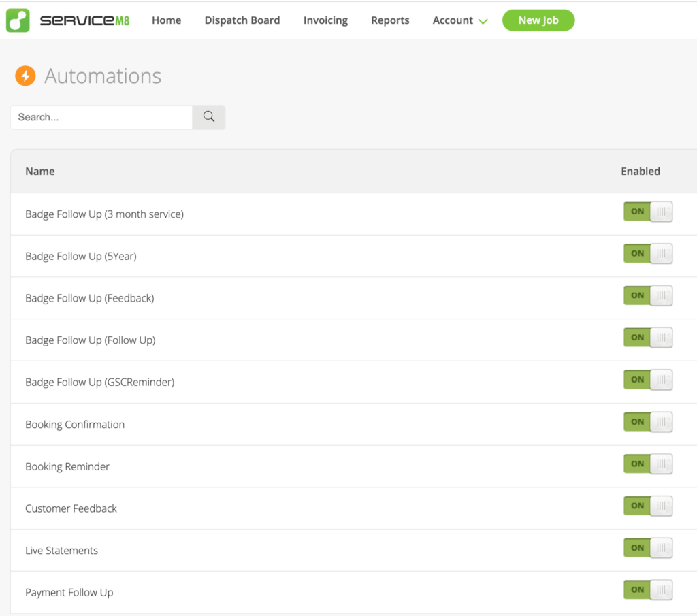Image resolution: width=697 pixels, height=616 pixels.
Task: Turn off Badge Follow Up (5Year)
Action: pos(647,253)
